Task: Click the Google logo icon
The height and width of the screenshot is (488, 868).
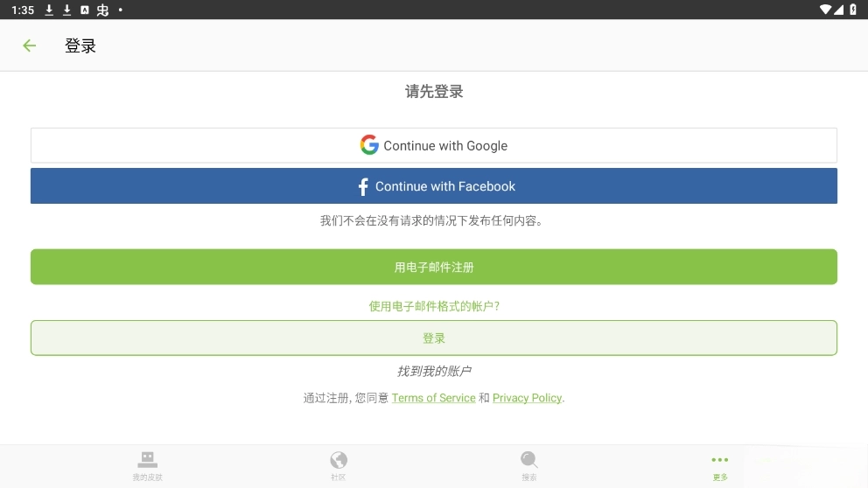Action: [369, 145]
